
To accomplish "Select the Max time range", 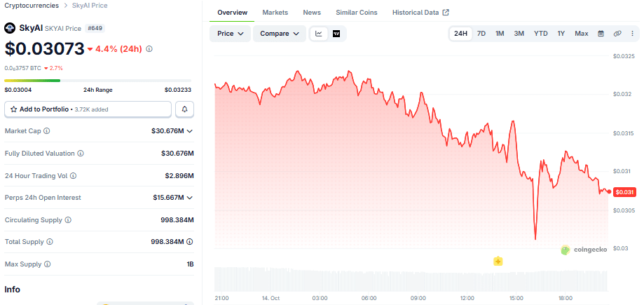I will click(x=581, y=34).
